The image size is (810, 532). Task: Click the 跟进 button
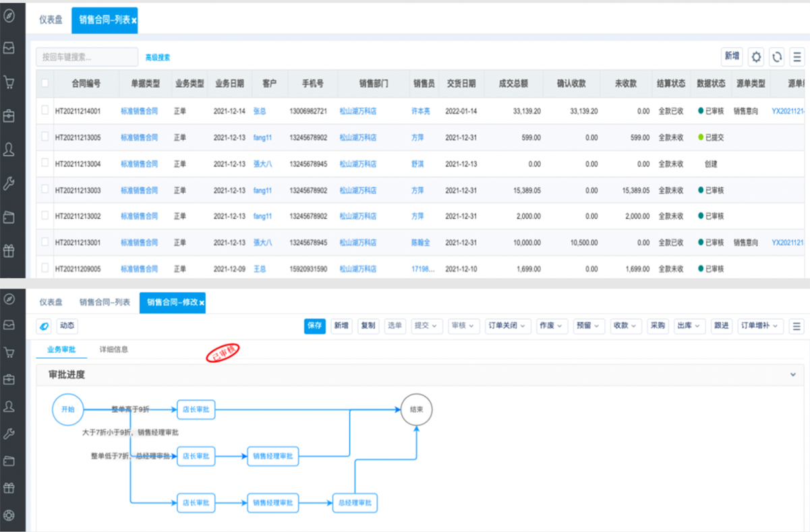(722, 326)
